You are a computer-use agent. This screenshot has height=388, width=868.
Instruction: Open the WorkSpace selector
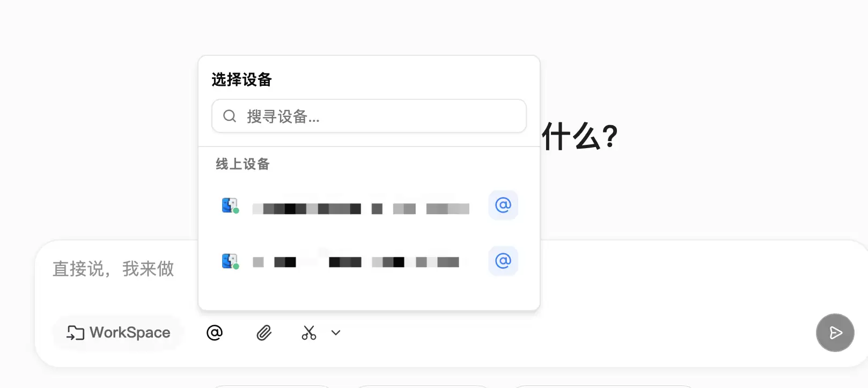(118, 333)
